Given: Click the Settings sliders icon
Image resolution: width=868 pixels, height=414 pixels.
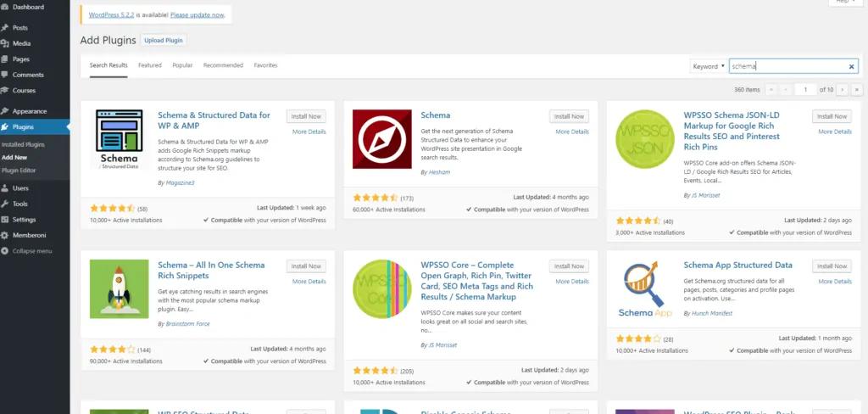Looking at the screenshot, I should (x=4, y=220).
